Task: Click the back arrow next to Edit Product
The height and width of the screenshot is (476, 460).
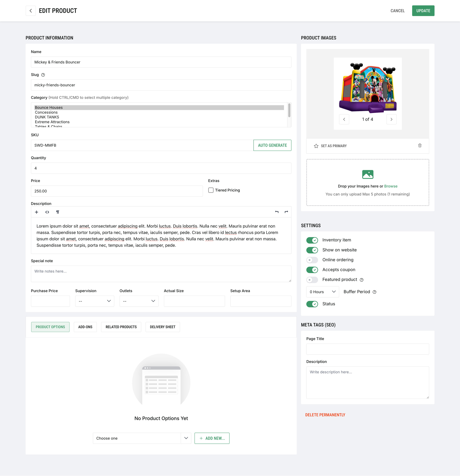Action: click(31, 11)
